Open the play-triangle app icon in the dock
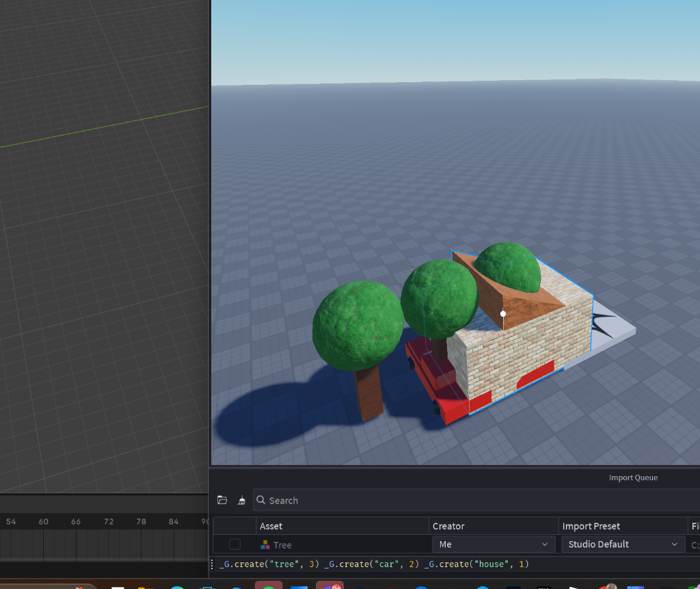 [x=573, y=586]
